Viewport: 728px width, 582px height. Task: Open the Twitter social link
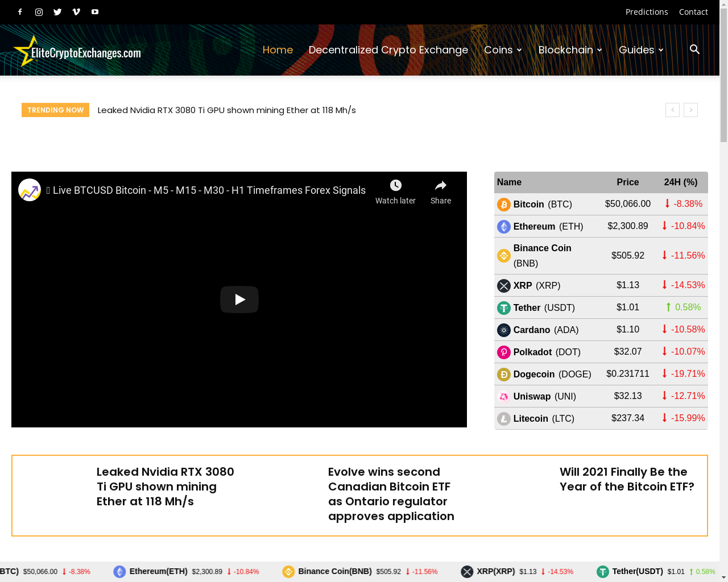(57, 12)
